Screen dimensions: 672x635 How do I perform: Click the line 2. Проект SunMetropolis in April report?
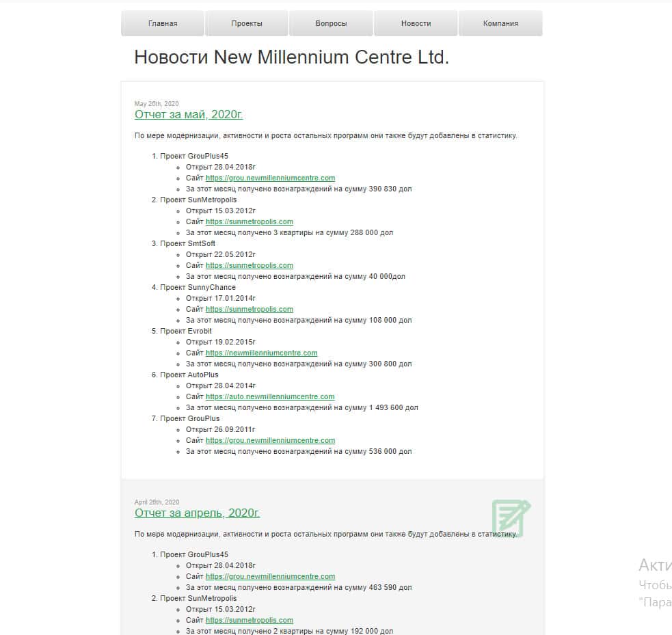(x=193, y=598)
